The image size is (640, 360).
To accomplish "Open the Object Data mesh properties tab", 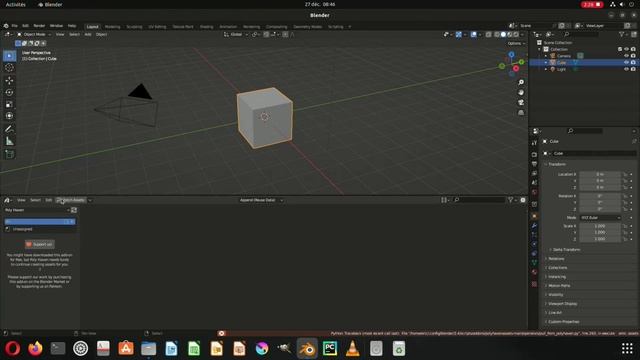I will pos(534,263).
